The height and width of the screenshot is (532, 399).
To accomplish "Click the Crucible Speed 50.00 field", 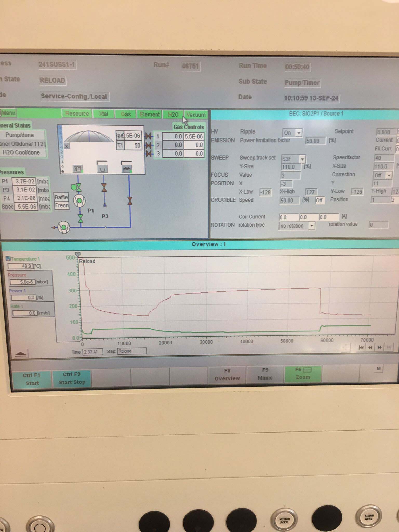I will coord(289,201).
